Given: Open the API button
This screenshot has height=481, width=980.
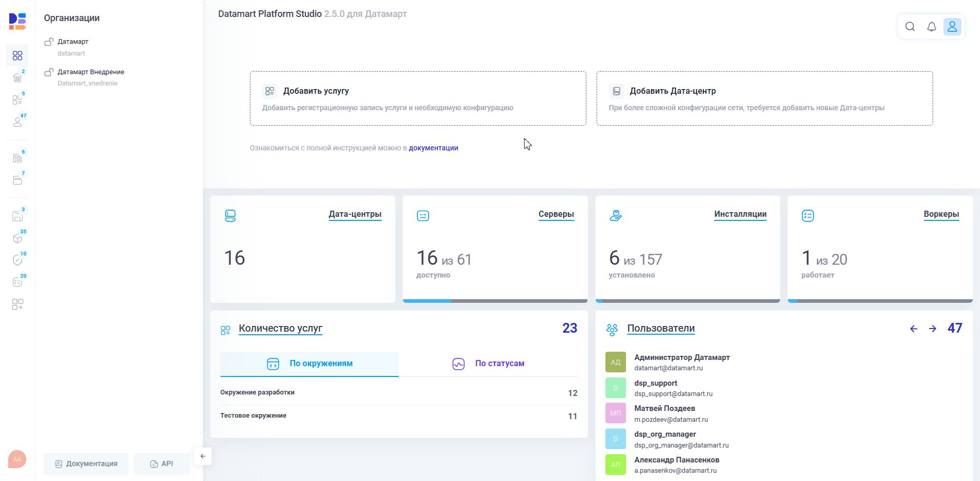Looking at the screenshot, I should pyautogui.click(x=161, y=463).
